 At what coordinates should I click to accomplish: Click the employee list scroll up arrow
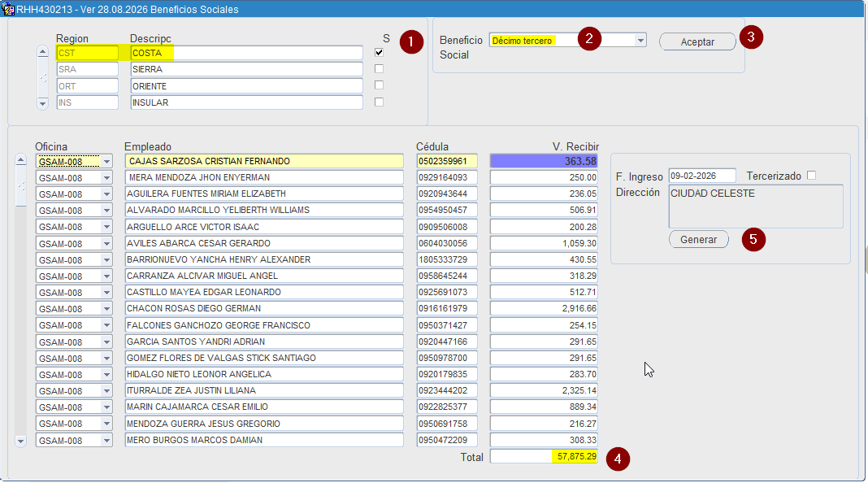[x=20, y=160]
